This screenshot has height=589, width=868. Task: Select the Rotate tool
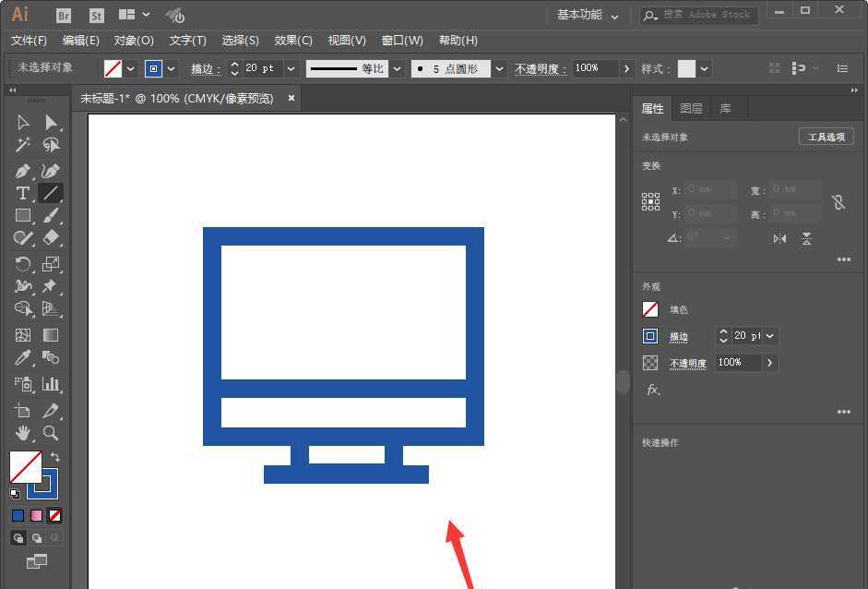click(x=23, y=264)
